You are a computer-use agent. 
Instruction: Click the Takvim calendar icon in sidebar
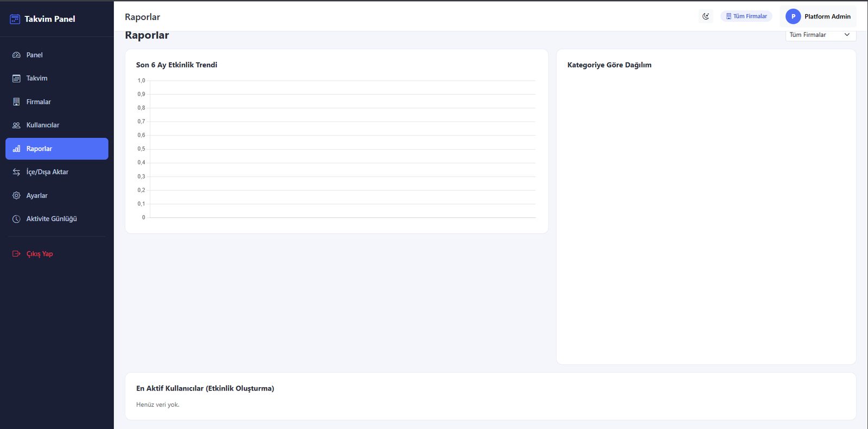pos(16,79)
